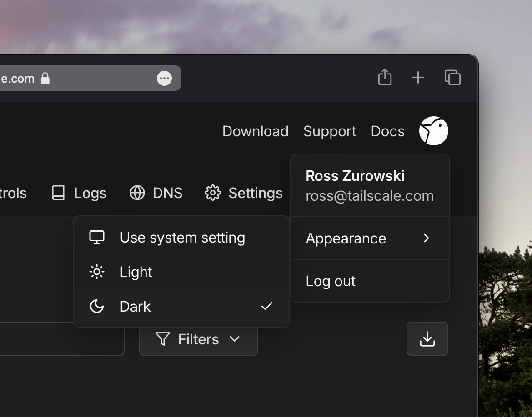Click Log out in account menu

331,281
